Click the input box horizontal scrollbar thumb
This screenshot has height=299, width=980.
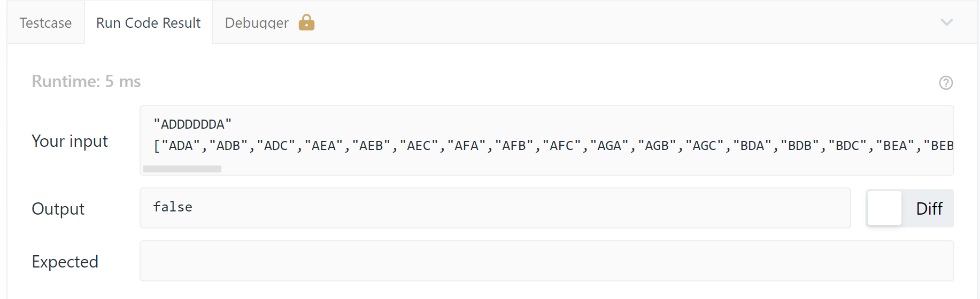(x=182, y=169)
